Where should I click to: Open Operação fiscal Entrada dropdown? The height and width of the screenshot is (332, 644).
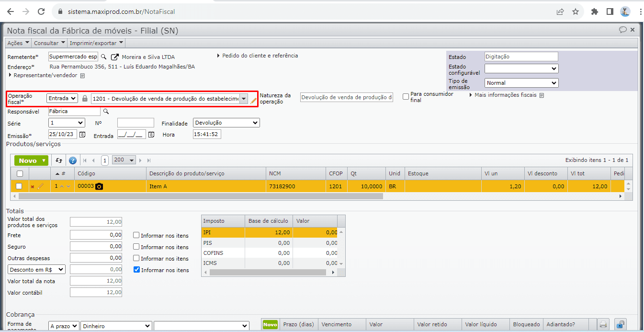62,98
